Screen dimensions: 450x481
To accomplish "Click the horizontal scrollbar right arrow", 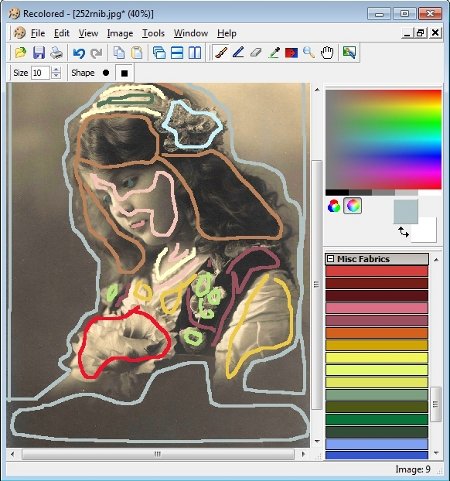I will [x=303, y=454].
